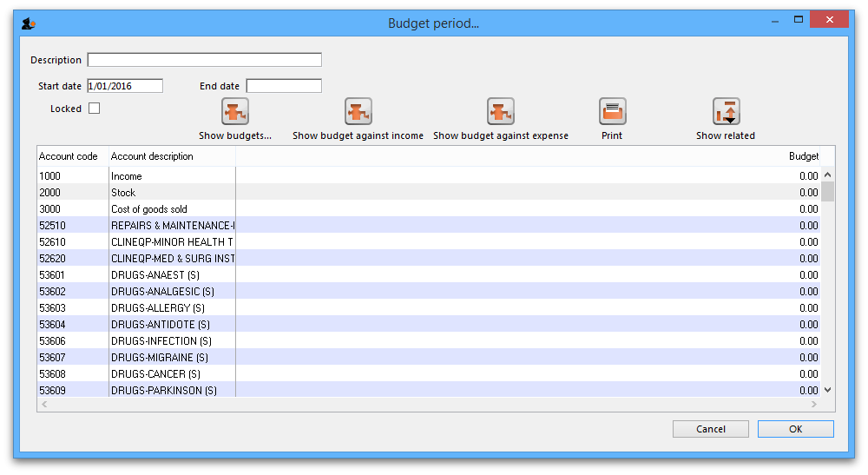Click the End date field
The width and height of the screenshot is (868, 475).
(284, 86)
